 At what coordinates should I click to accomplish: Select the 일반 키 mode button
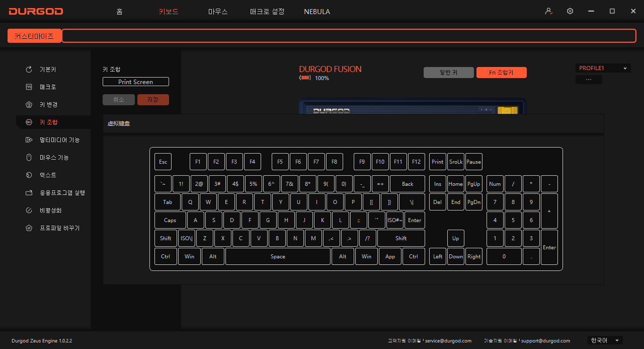[449, 73]
